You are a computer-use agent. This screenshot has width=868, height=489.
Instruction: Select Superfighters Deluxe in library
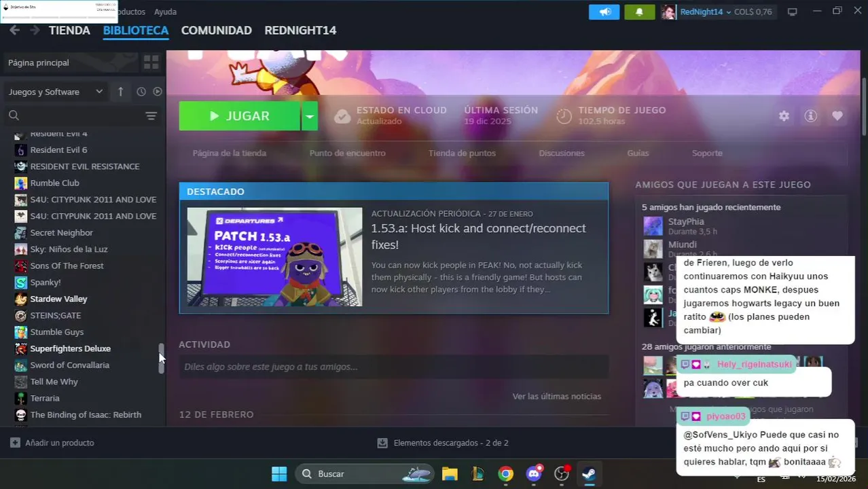(70, 348)
